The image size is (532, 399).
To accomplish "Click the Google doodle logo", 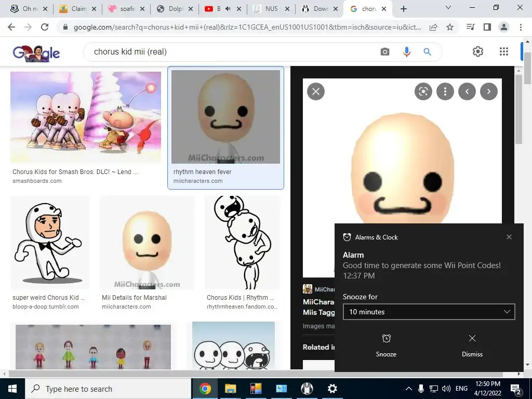I will coord(36,53).
